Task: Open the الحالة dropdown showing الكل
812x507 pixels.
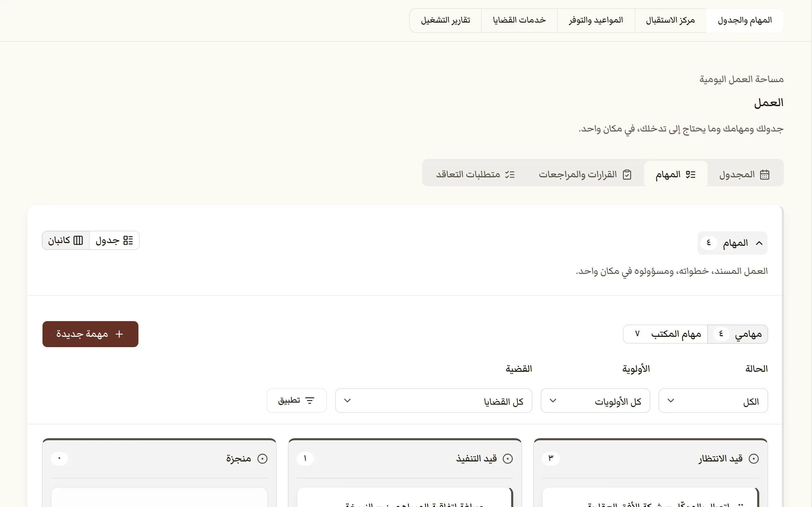Action: coord(713,401)
